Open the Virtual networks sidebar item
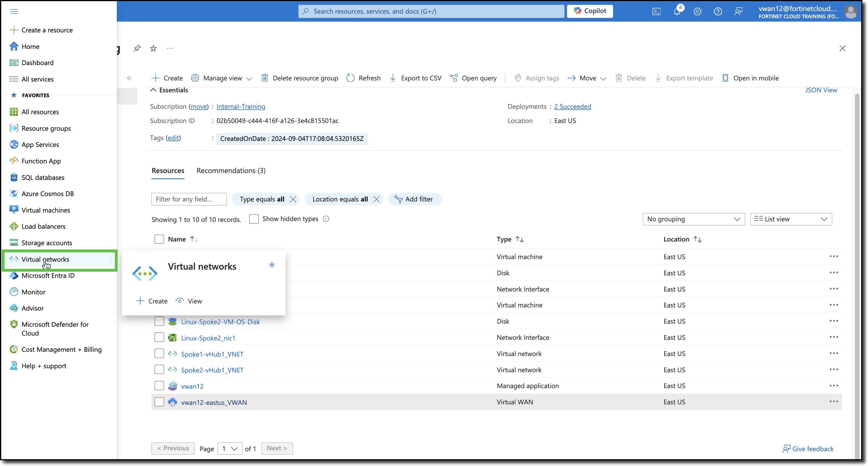Image resolution: width=868 pixels, height=466 pixels. click(x=59, y=259)
